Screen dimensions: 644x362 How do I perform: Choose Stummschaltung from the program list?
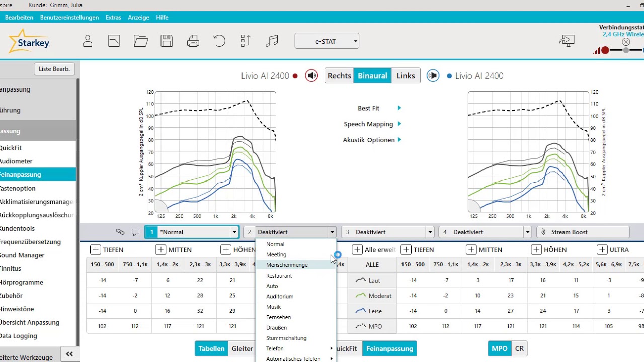pyautogui.click(x=296, y=338)
